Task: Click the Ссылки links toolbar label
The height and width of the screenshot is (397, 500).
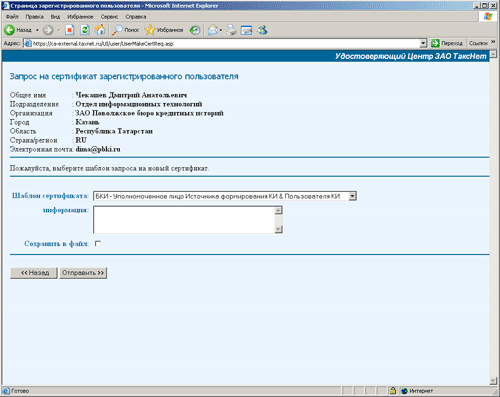Action: (478, 43)
